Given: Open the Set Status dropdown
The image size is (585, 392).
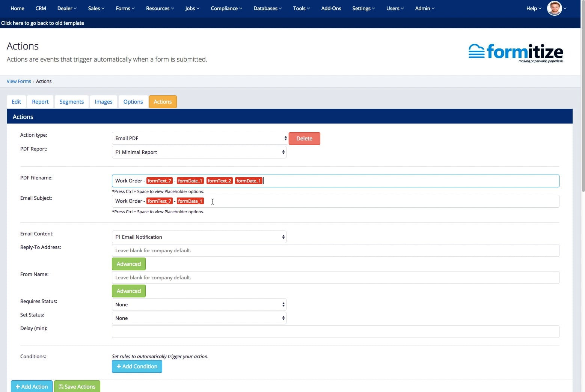Looking at the screenshot, I should (x=199, y=318).
